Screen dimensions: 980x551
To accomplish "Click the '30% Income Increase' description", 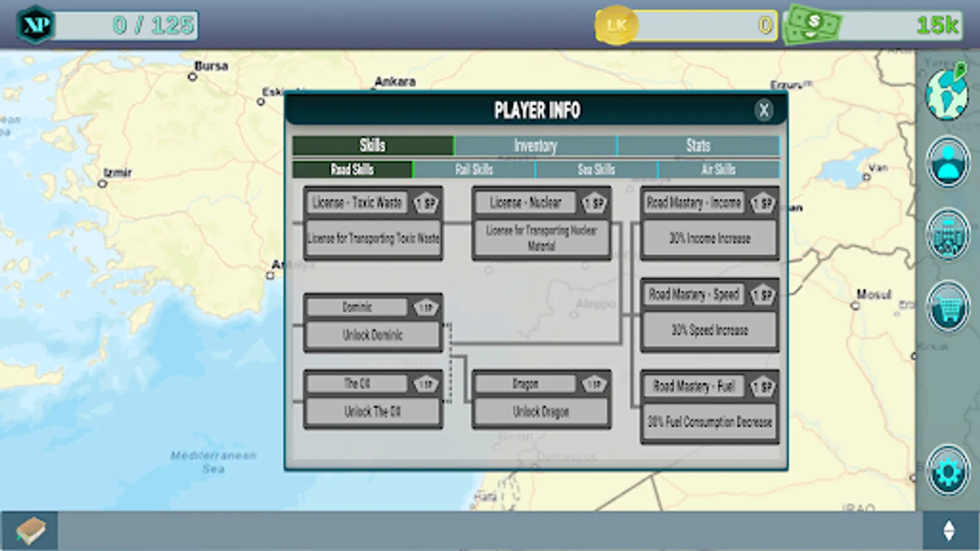I will (x=710, y=238).
